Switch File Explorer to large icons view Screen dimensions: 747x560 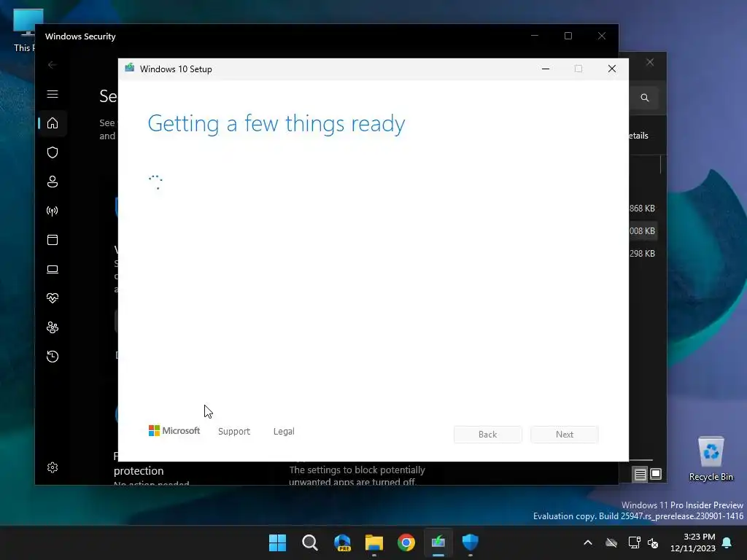(656, 474)
